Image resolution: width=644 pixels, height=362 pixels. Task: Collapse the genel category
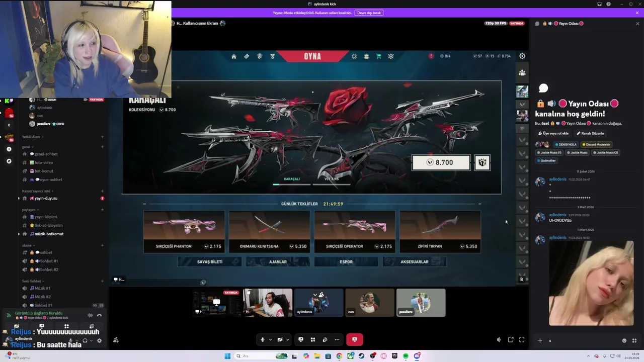point(27,147)
